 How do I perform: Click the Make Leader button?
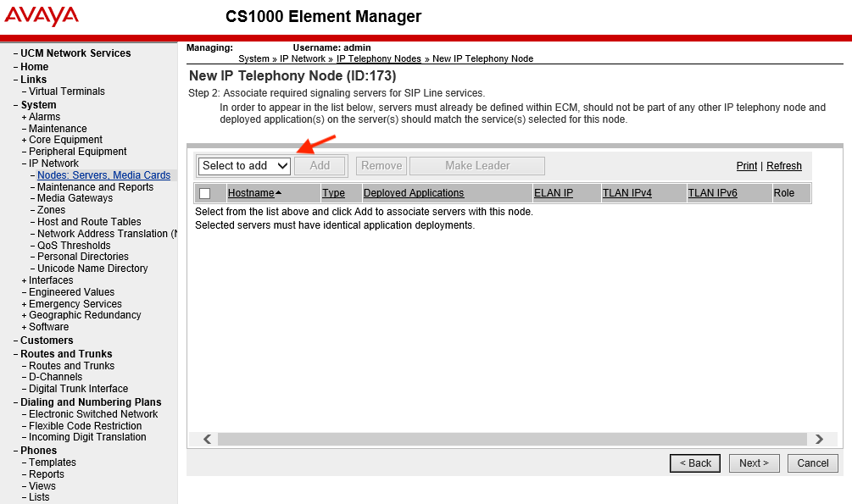click(477, 166)
